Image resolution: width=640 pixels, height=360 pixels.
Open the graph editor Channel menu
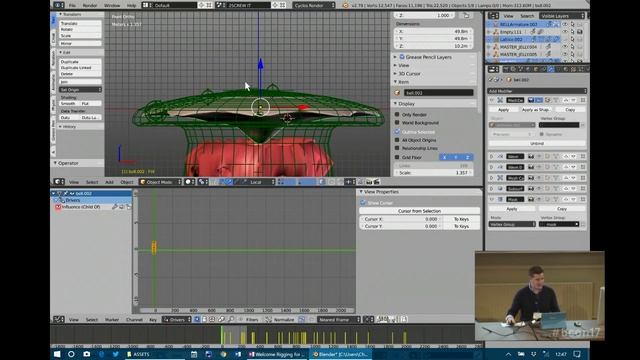(x=134, y=320)
